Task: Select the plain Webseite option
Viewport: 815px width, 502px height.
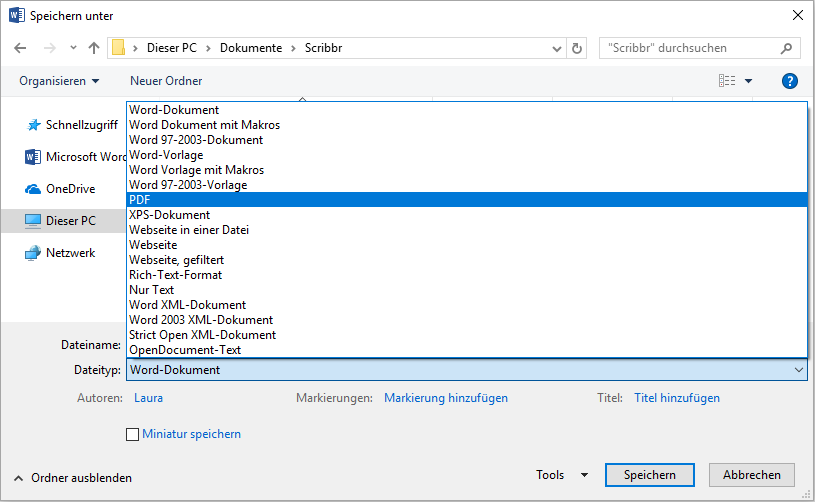Action: point(467,245)
